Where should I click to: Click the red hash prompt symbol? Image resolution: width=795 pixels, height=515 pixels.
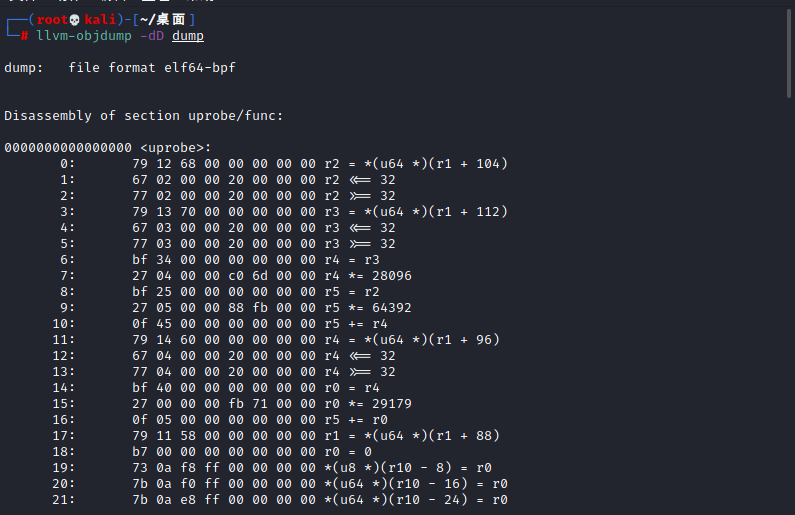(24, 36)
